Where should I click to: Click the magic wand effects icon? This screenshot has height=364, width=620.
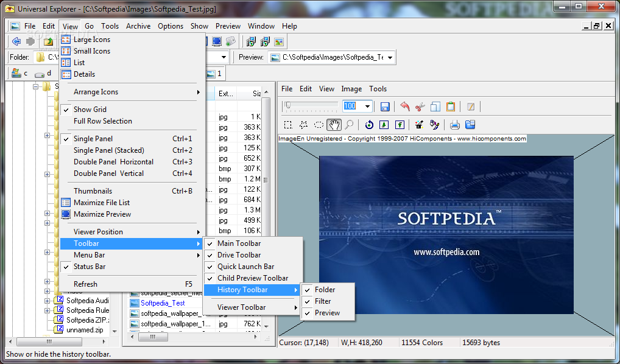pyautogui.click(x=419, y=125)
